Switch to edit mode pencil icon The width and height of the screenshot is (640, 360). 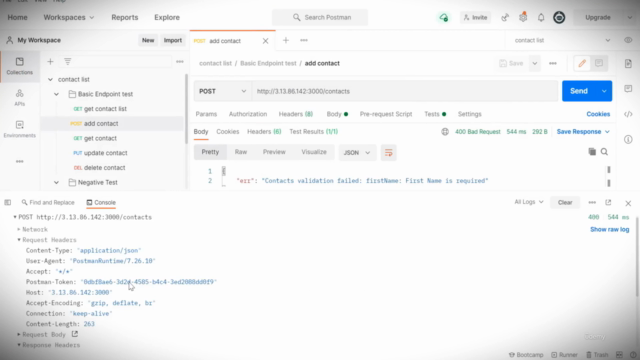pos(582,63)
